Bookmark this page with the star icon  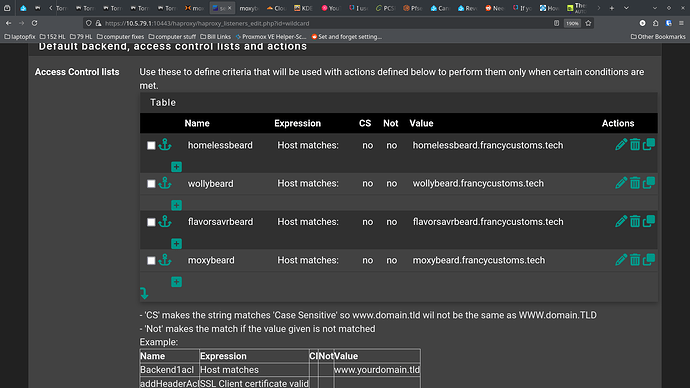coord(588,23)
